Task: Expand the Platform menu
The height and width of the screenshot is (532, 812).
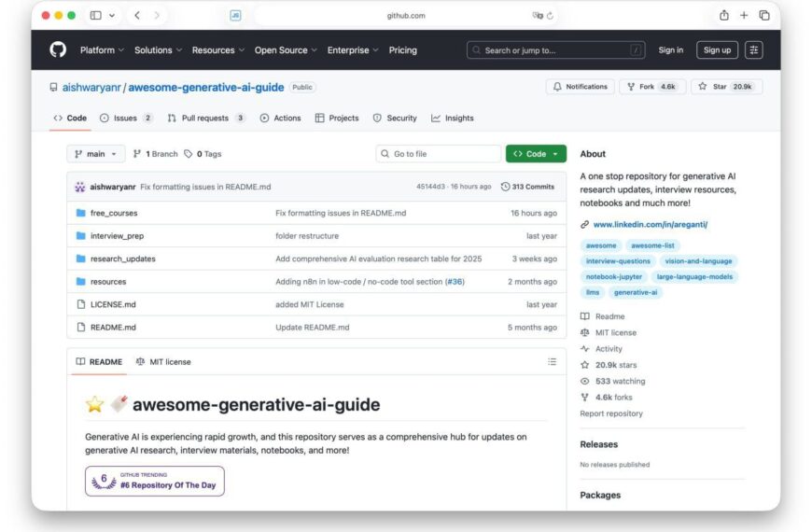Action: click(102, 50)
